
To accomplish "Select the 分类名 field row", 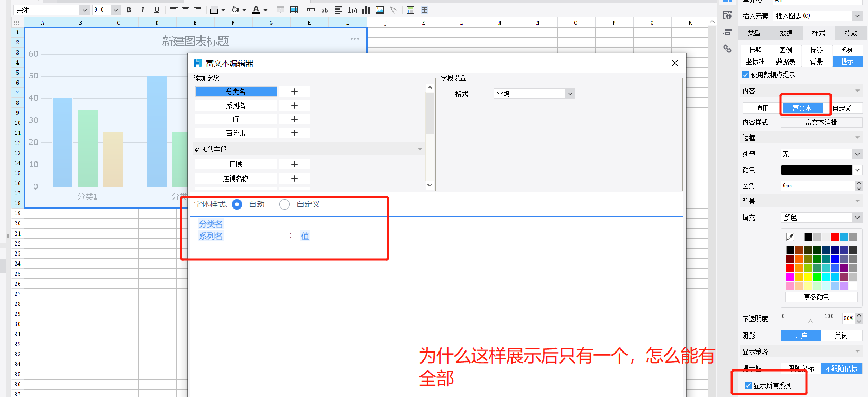I will pos(236,92).
